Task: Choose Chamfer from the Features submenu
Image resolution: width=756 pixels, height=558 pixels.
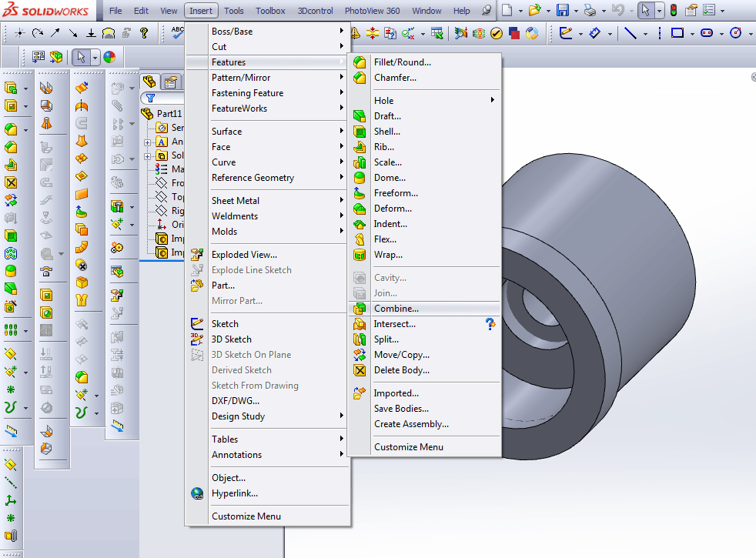Action: coord(395,78)
